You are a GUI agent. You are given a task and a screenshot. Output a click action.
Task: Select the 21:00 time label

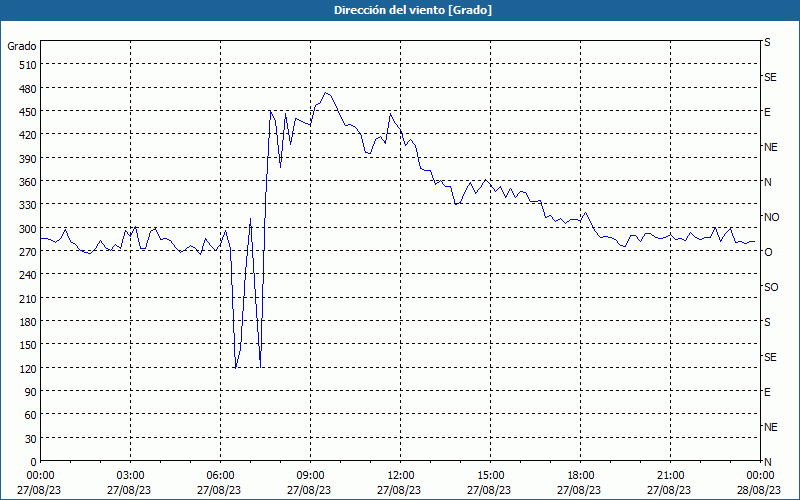point(670,476)
